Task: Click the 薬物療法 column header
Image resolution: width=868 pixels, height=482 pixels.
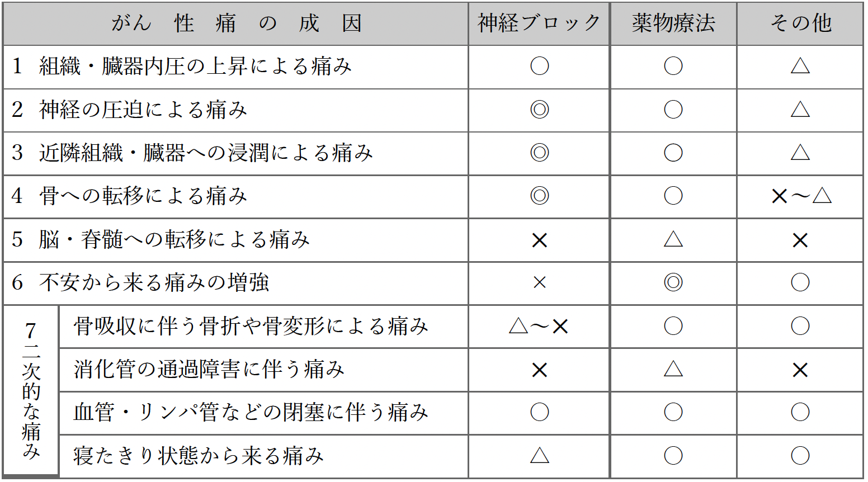Action: coord(673,23)
